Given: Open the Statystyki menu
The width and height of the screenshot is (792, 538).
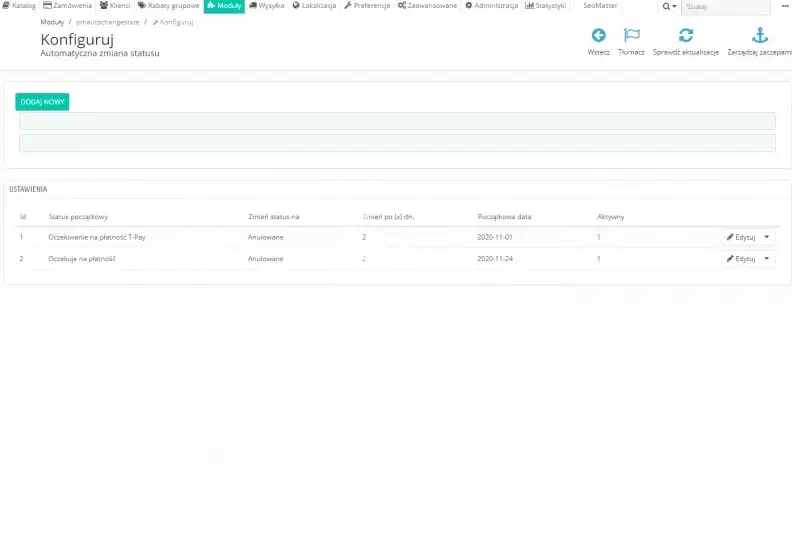Looking at the screenshot, I should click(x=546, y=6).
